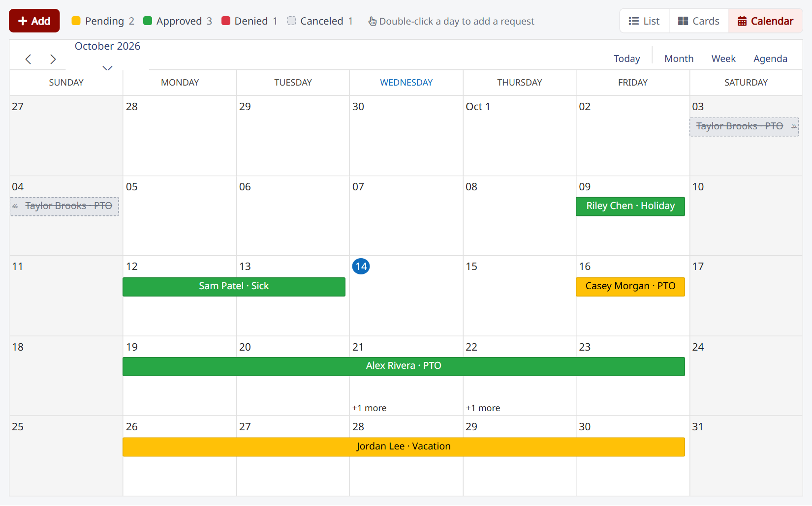Open the Alex Rivera PTO event
This screenshot has width=812, height=506.
[x=404, y=366]
